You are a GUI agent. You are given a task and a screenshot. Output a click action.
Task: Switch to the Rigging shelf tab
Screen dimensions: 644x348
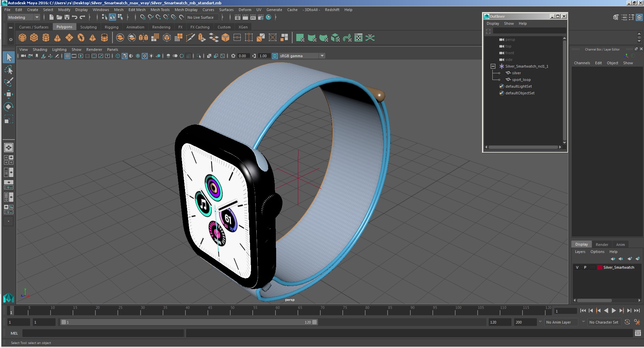pos(111,27)
